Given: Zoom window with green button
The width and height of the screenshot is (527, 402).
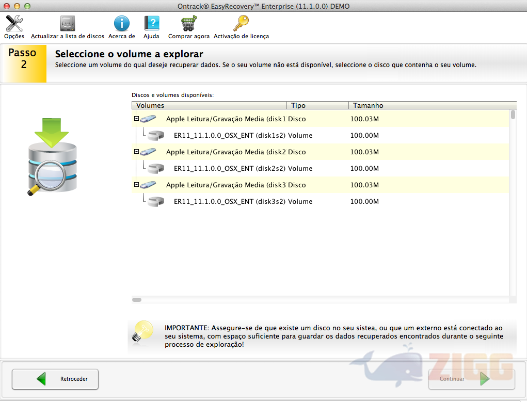Looking at the screenshot, I should 27,6.
